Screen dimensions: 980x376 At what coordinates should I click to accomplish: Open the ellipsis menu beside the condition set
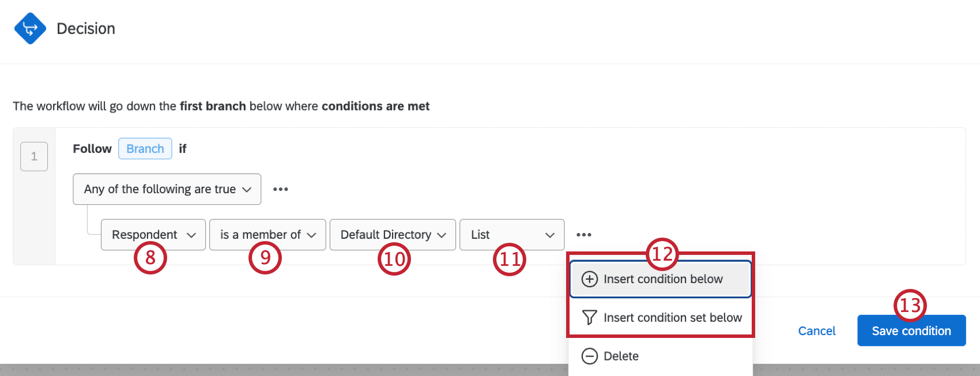click(281, 189)
